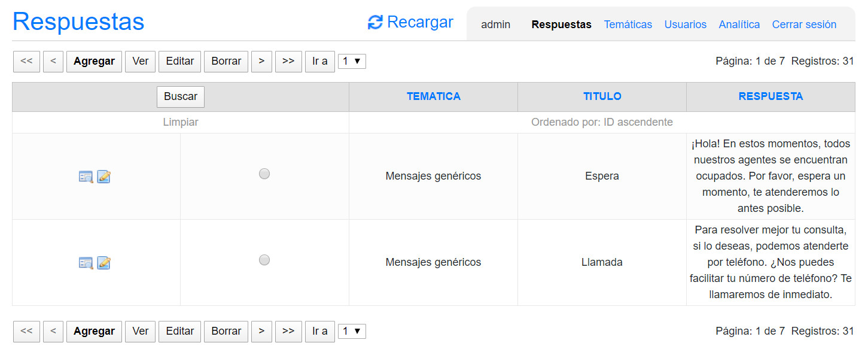
Task: Select the Espera row radio button
Action: click(264, 174)
